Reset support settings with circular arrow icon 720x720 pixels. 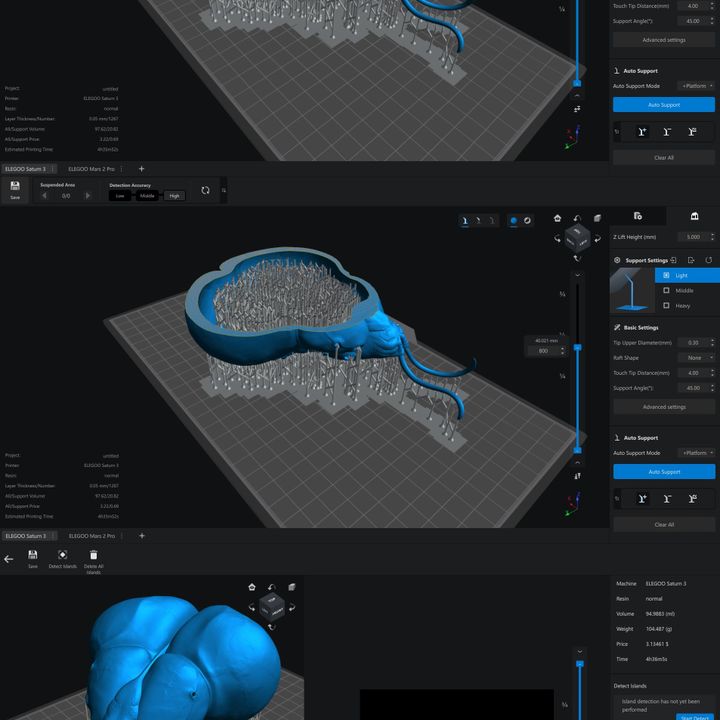(708, 260)
